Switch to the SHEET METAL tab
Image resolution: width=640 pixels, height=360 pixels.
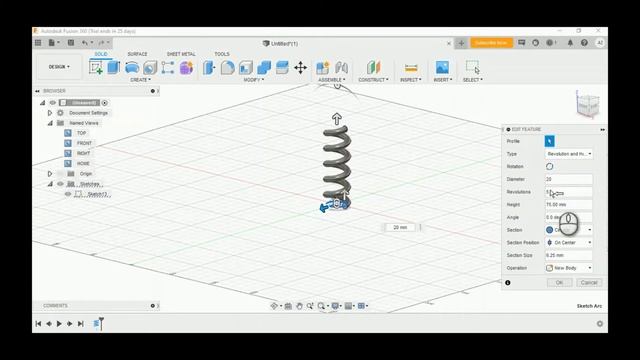[x=181, y=54]
